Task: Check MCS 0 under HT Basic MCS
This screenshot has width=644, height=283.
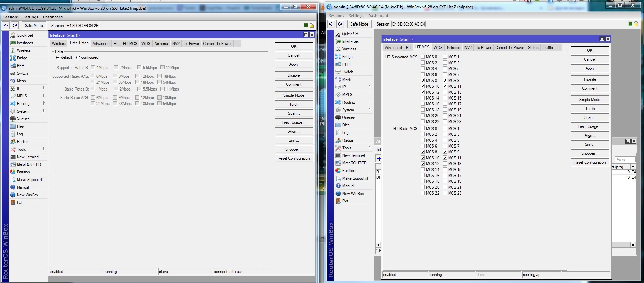Action: point(423,129)
